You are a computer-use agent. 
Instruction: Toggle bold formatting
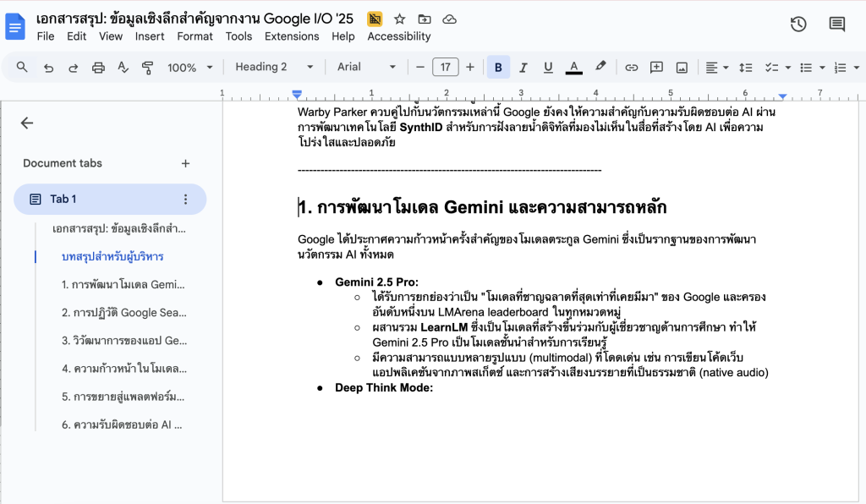point(498,68)
